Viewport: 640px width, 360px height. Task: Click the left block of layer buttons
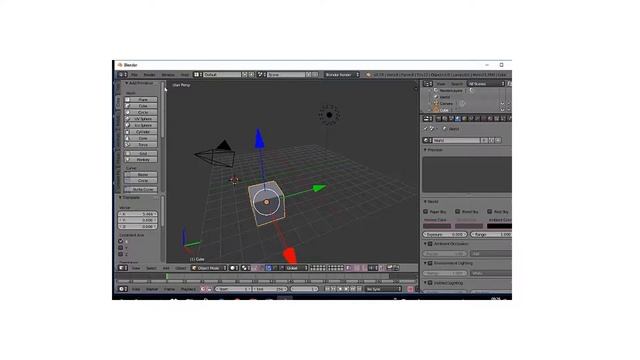point(318,268)
